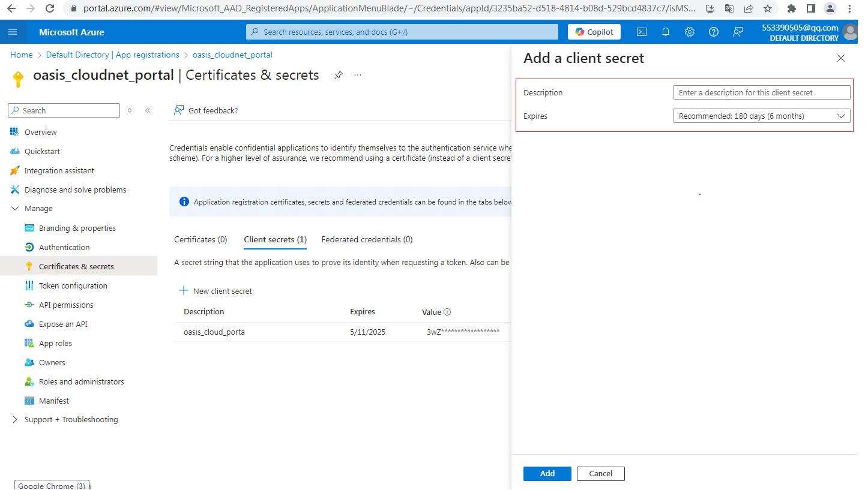Open Default Directory | App registrations breadcrumb

click(113, 55)
